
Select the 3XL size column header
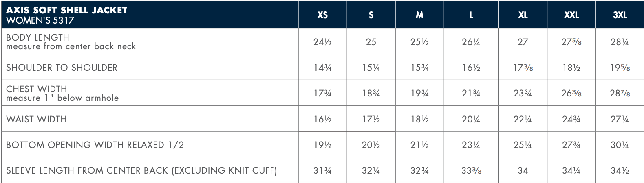(620, 15)
